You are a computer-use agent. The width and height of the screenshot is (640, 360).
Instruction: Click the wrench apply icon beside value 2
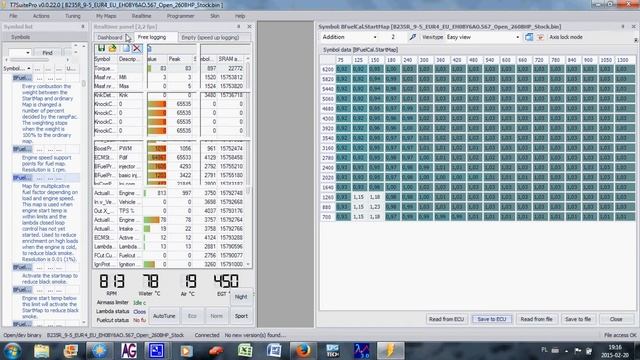click(412, 37)
